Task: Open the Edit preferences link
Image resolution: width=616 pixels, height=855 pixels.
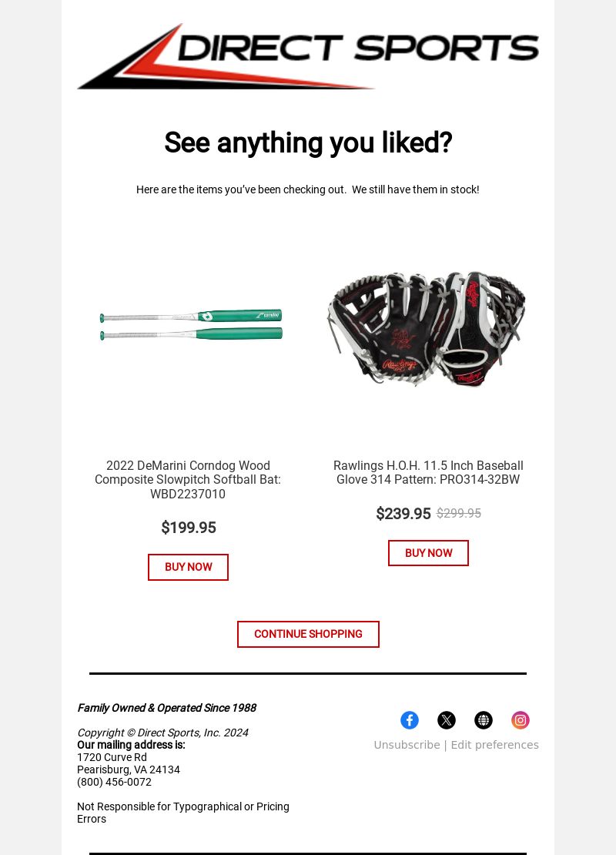Action: click(494, 745)
